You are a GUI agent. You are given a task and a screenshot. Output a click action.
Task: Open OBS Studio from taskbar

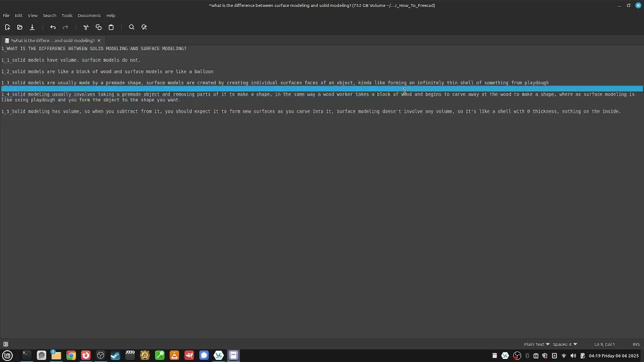(101, 355)
